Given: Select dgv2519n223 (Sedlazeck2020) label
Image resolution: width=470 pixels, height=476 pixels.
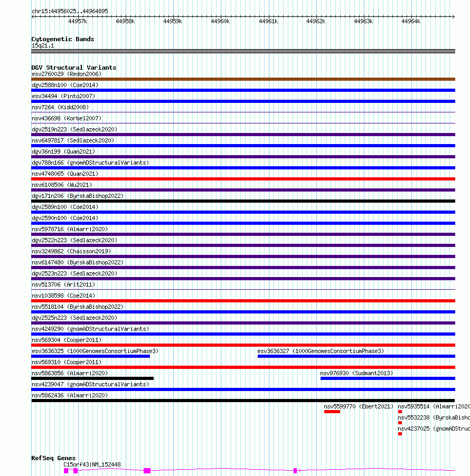Looking at the screenshot, I should coord(74,129).
